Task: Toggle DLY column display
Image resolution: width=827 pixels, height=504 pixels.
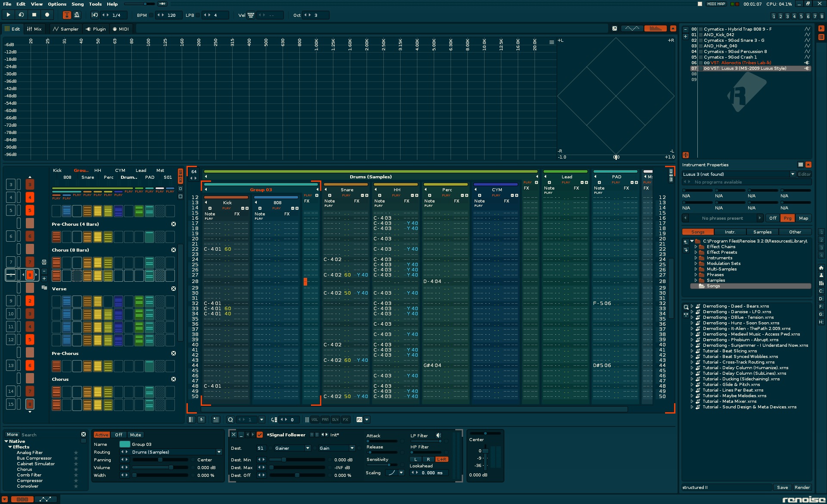Action: click(x=336, y=420)
